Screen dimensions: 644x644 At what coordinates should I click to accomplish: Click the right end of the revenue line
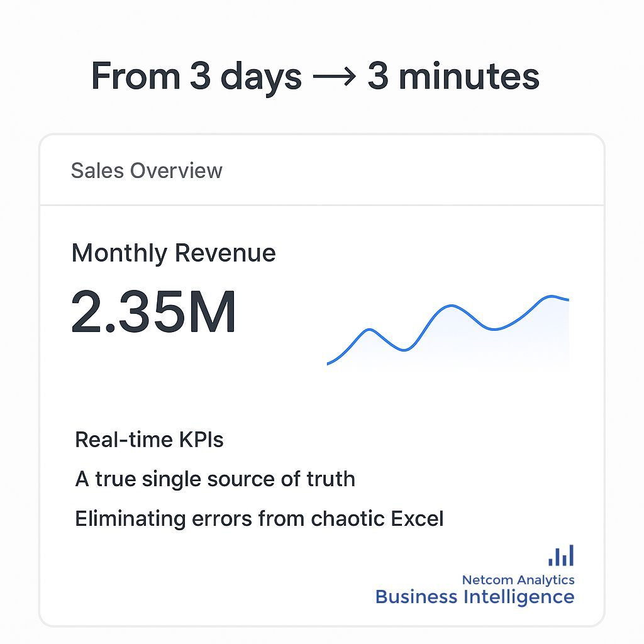tap(568, 300)
